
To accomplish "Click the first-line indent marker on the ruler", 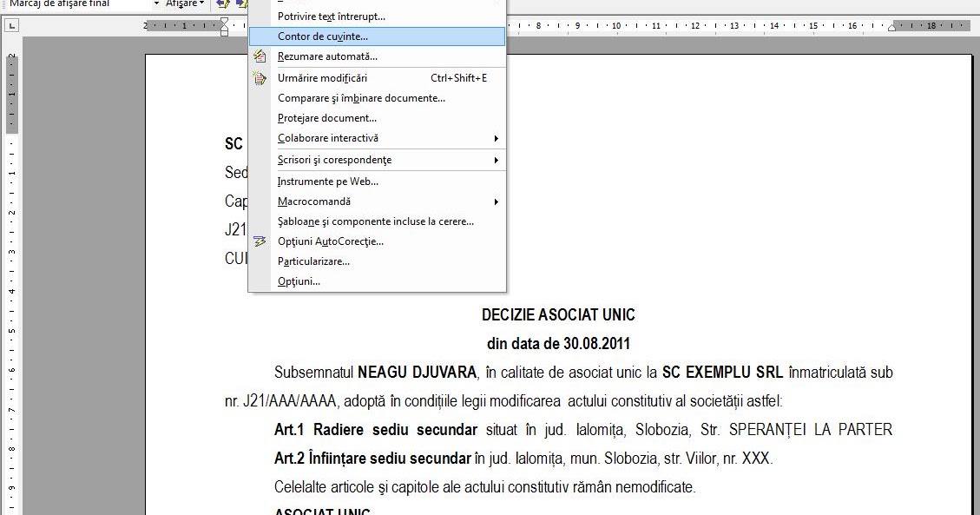I will click(224, 22).
